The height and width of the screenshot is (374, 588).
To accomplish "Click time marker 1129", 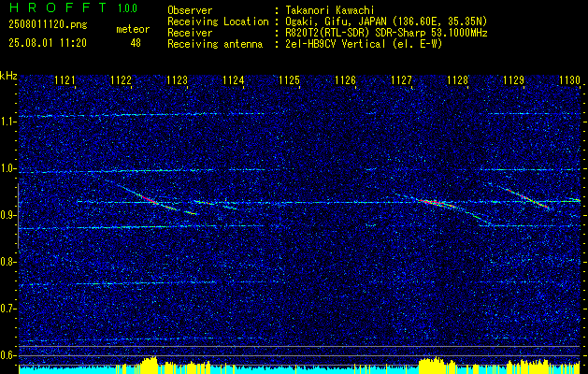I will coord(513,79).
